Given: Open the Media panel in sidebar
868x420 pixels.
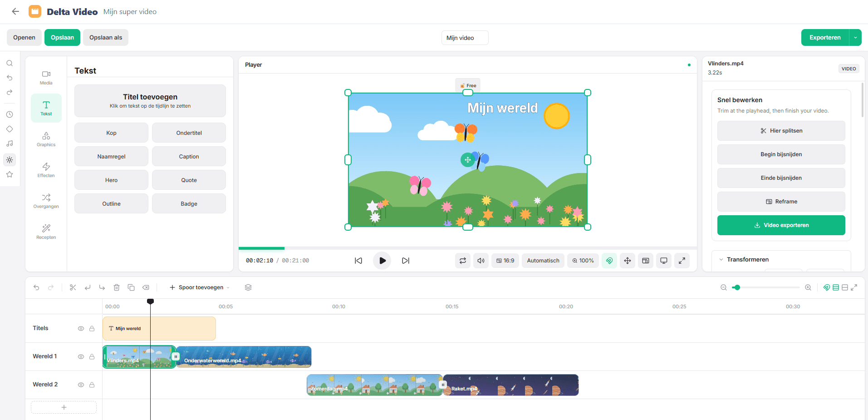Looking at the screenshot, I should click(46, 78).
